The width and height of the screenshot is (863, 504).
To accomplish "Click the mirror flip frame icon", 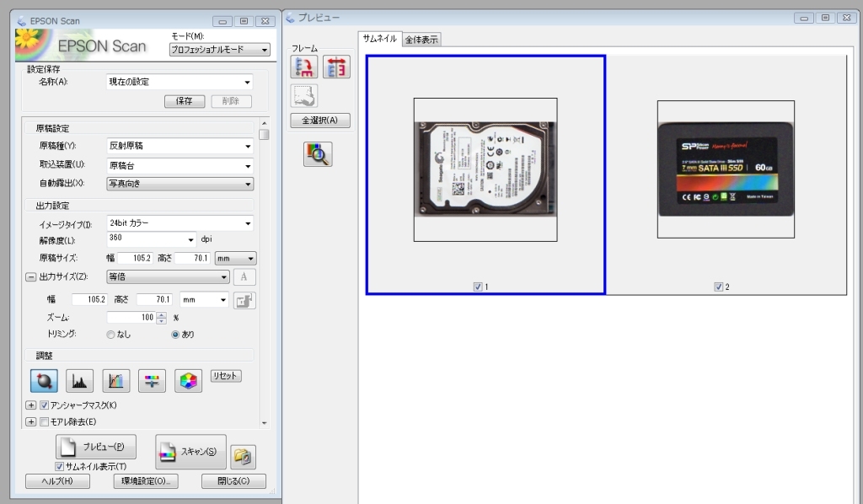I will pos(336,67).
